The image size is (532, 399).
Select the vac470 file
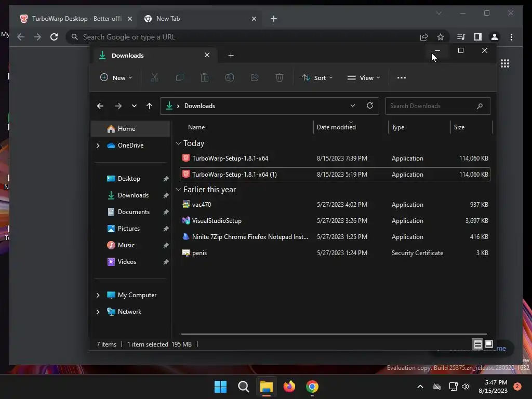coord(335,205)
